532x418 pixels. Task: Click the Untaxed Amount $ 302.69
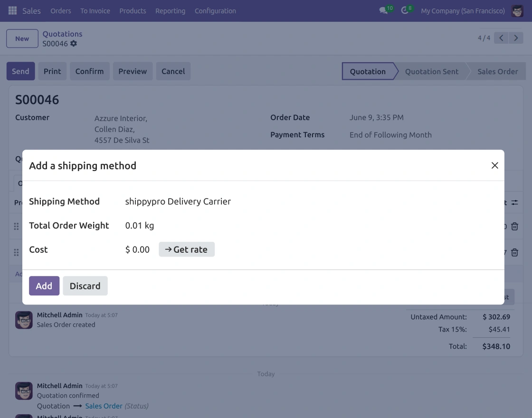(x=496, y=317)
